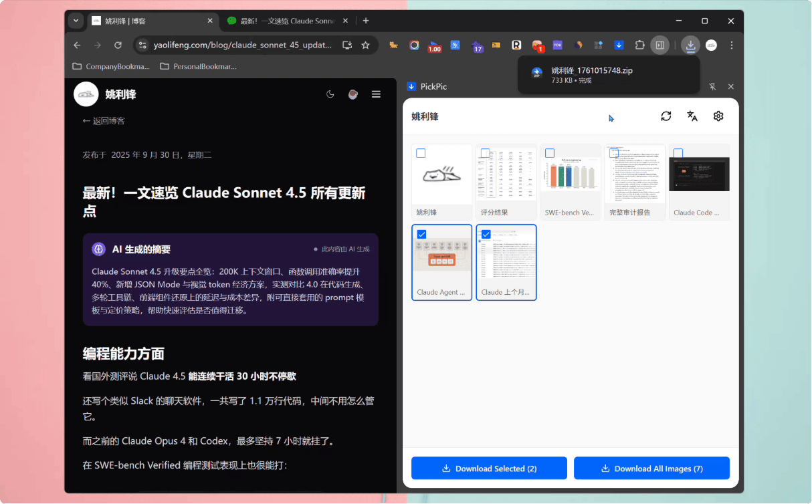
Task: Open the Chrome extensions puzzle icon
Action: [639, 45]
